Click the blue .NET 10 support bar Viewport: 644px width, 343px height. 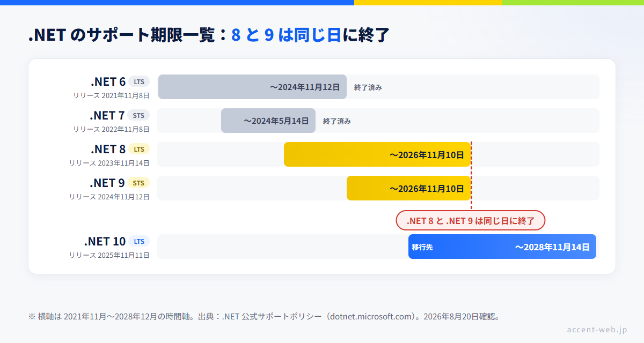coord(502,247)
